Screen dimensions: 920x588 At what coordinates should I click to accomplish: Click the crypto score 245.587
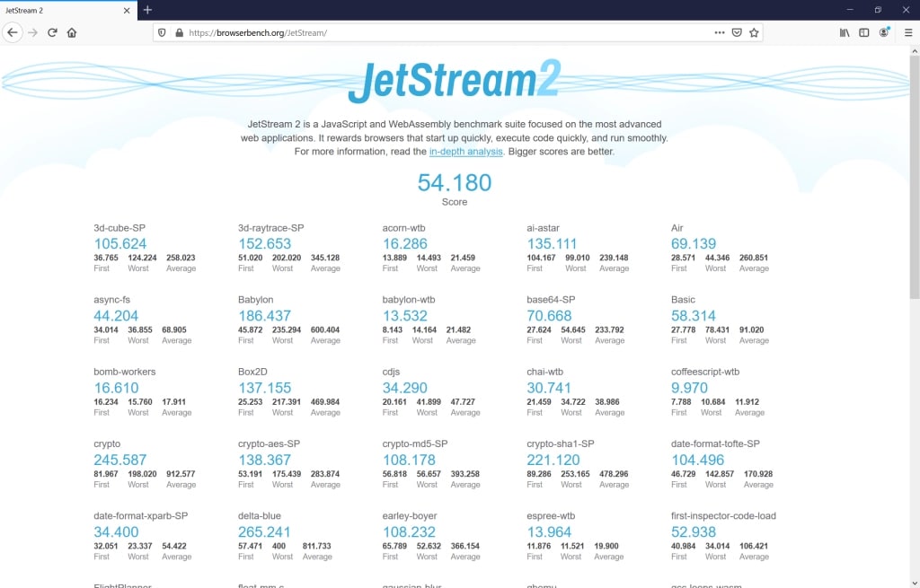(x=120, y=461)
